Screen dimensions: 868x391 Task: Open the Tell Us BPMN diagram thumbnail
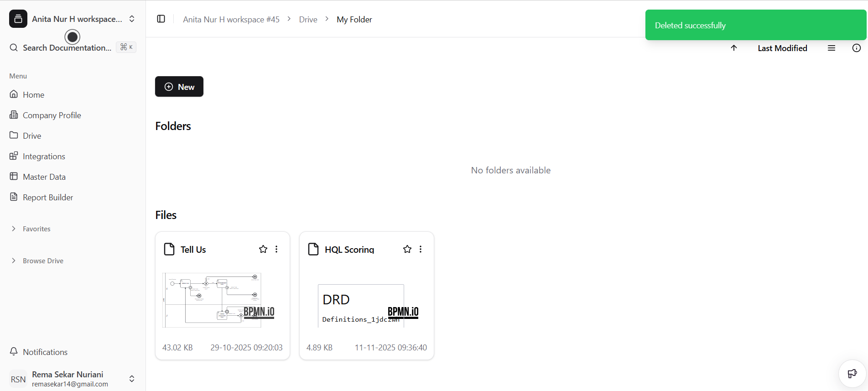(218, 300)
